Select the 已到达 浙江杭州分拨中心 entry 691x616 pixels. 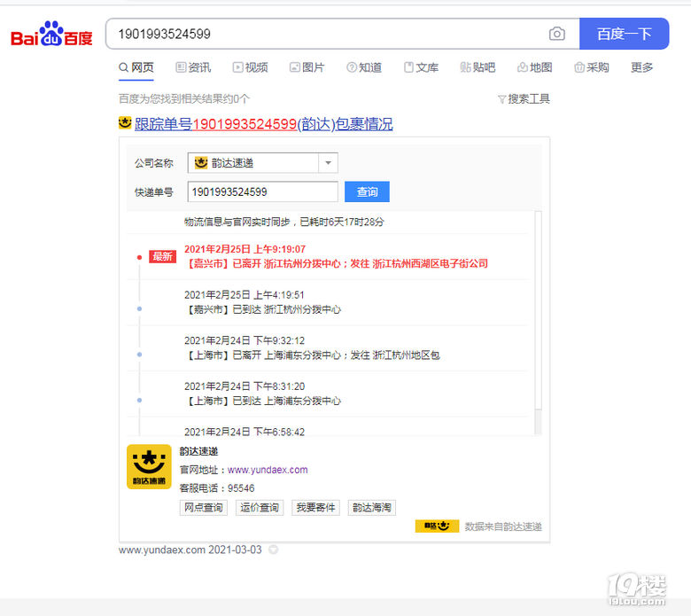[327, 302]
